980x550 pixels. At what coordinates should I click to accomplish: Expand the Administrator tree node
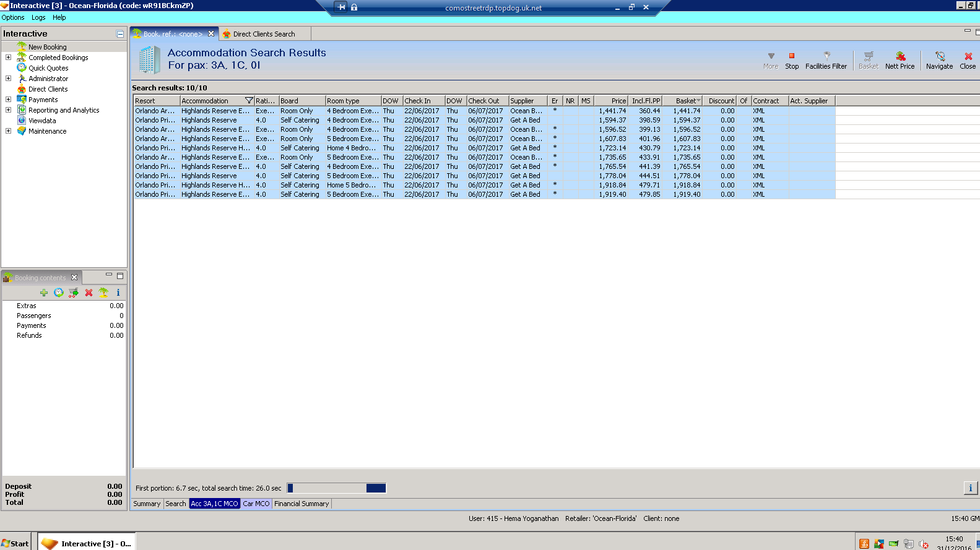point(8,78)
